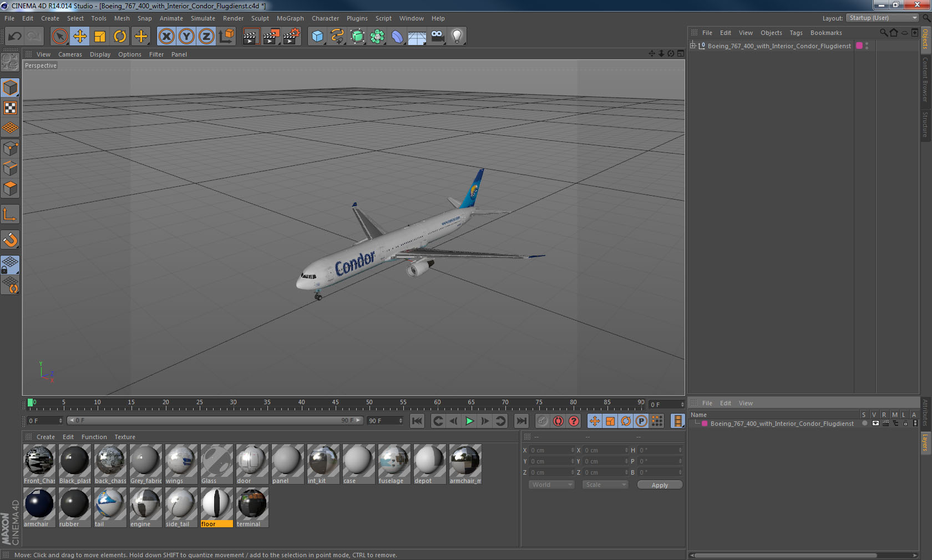This screenshot has width=932, height=560.
Task: Toggle Locked Workplane
Action: pyautogui.click(x=10, y=265)
